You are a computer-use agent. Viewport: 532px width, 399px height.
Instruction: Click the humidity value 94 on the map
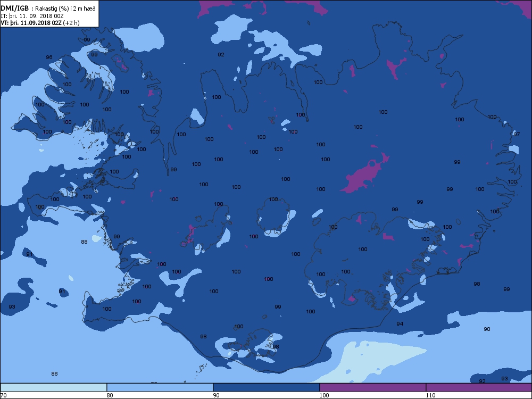coord(400,324)
